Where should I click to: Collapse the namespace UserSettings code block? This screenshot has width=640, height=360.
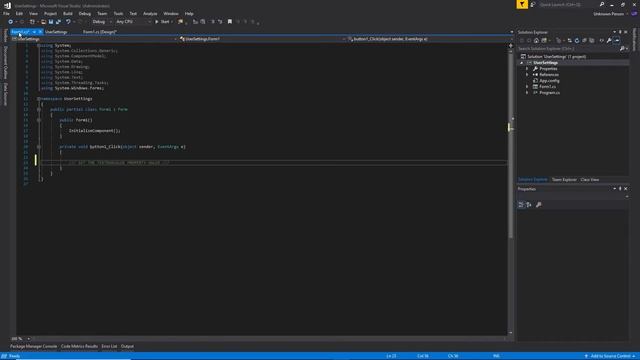pos(39,99)
